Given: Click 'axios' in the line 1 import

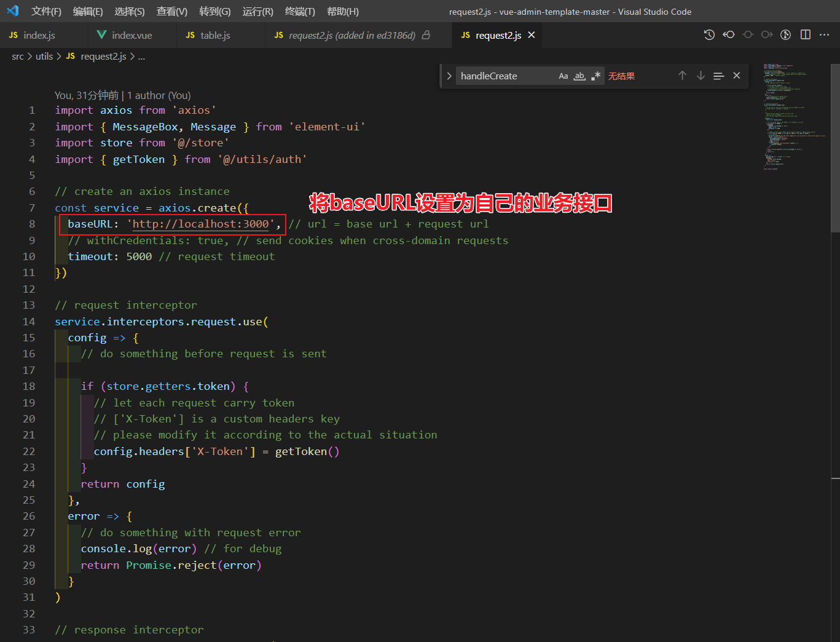Looking at the screenshot, I should pyautogui.click(x=116, y=110).
